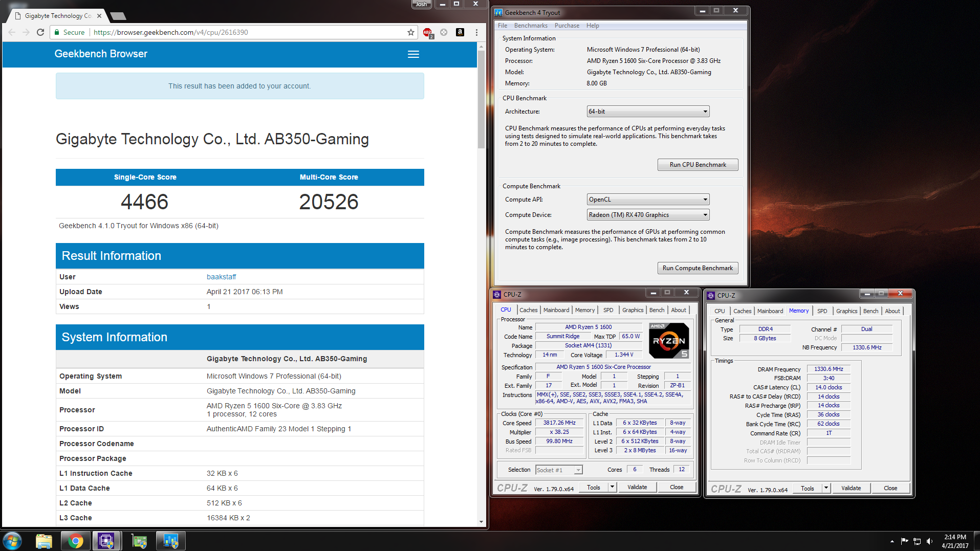Screen dimensions: 980x551
Task: Switch to Bench tab in left CPU-Z
Action: tap(657, 310)
